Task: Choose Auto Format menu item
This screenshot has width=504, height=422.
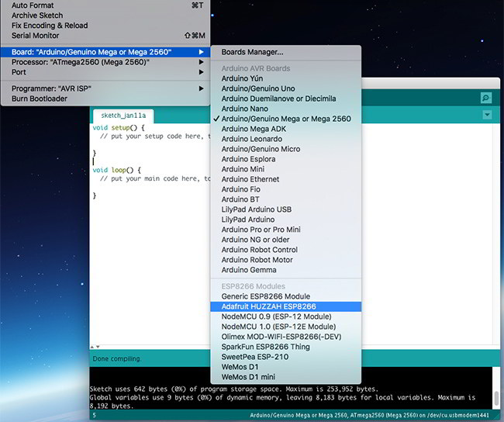Action: (x=105, y=5)
